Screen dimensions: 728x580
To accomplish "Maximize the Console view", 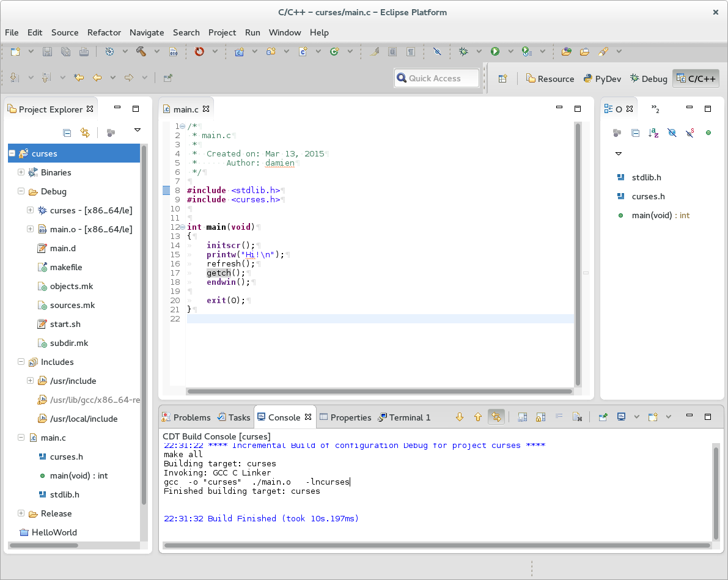I will (708, 416).
